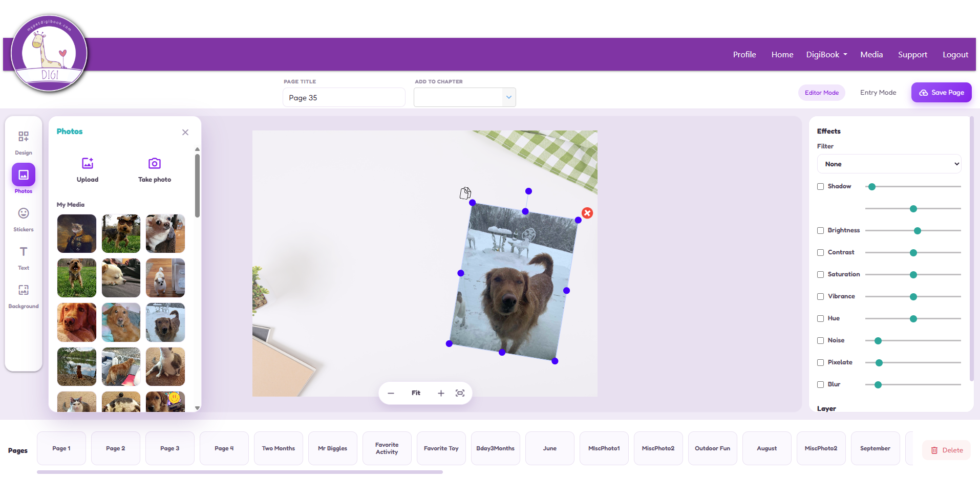Delete selected photo with red X
This screenshot has height=479, width=980.
tap(587, 213)
